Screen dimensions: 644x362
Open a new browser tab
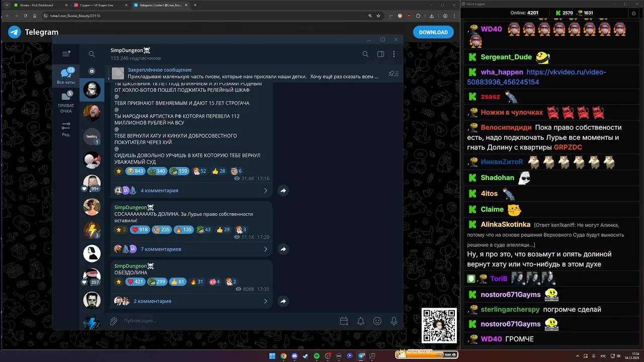point(195,5)
